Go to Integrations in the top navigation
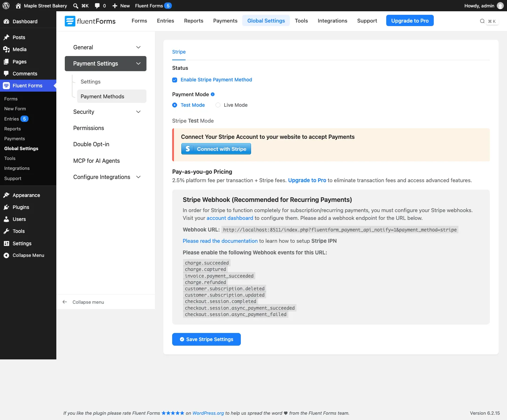Viewport: 507px width, 420px height. tap(332, 21)
